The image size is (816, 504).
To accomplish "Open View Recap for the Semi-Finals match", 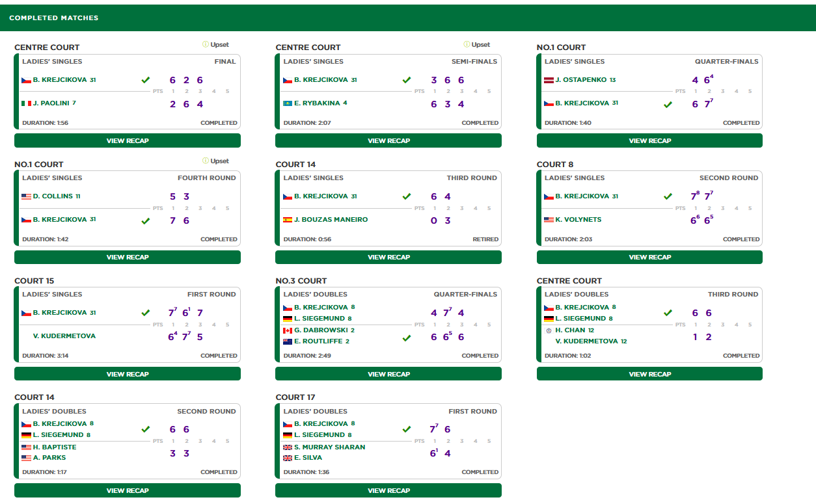I will 388,140.
